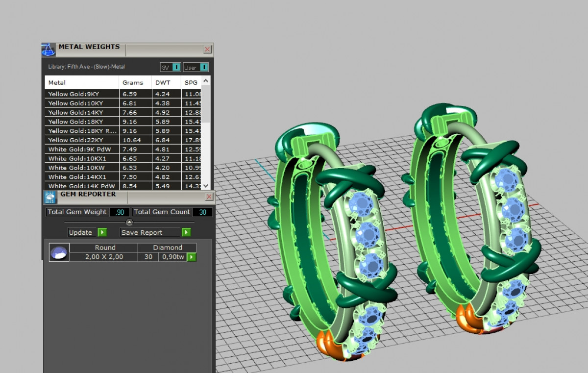The width and height of the screenshot is (588, 373).
Task: Collapse the Gem Reporter summary section
Action: pos(129,222)
